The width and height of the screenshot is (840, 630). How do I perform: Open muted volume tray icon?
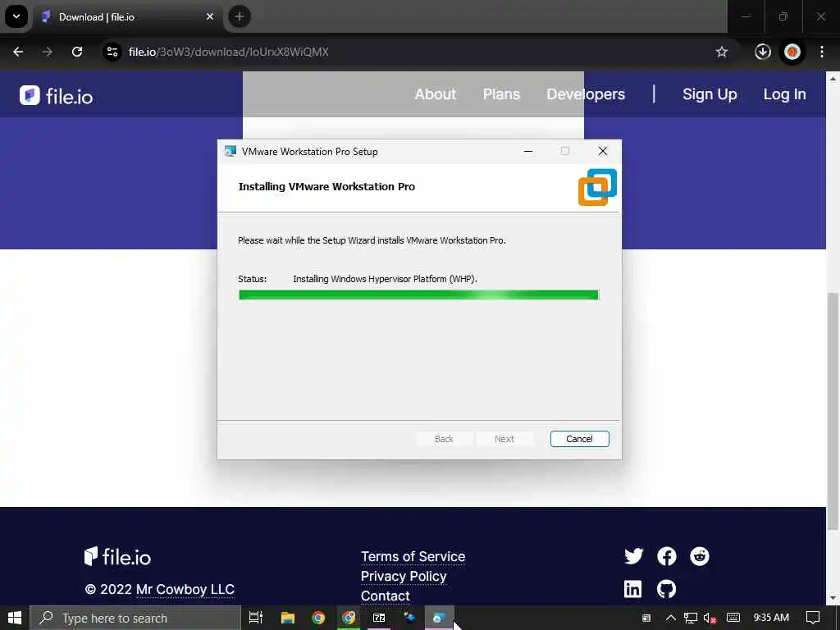pos(710,619)
